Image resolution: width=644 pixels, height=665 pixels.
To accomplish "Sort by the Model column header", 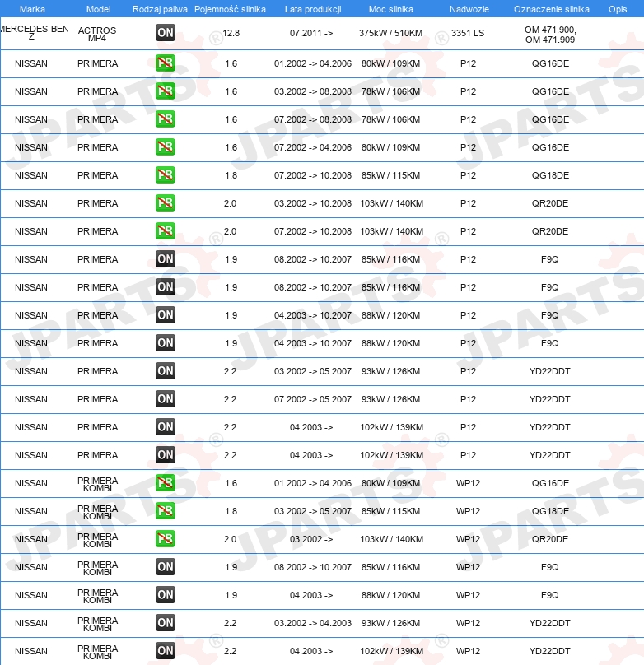I will point(99,9).
